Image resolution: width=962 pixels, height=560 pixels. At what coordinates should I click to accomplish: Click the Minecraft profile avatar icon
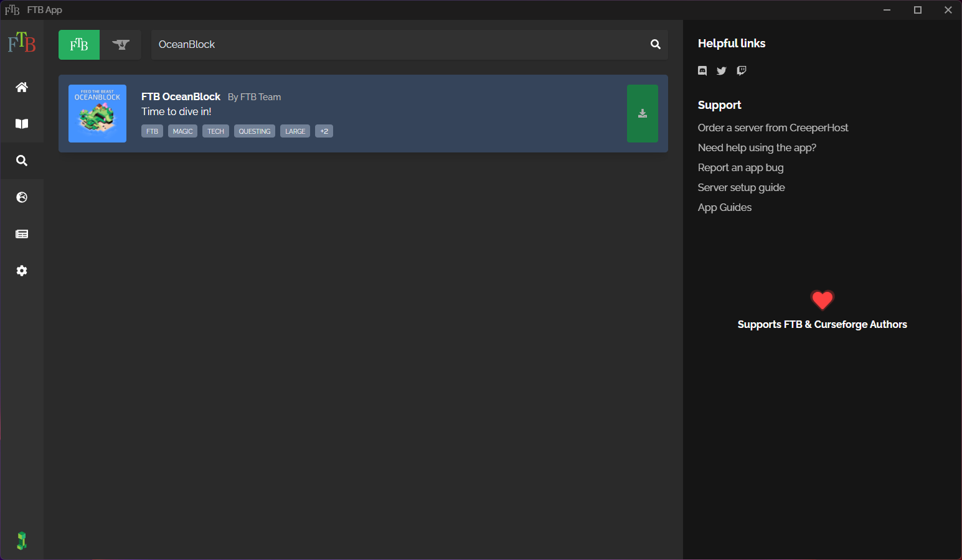point(22,541)
